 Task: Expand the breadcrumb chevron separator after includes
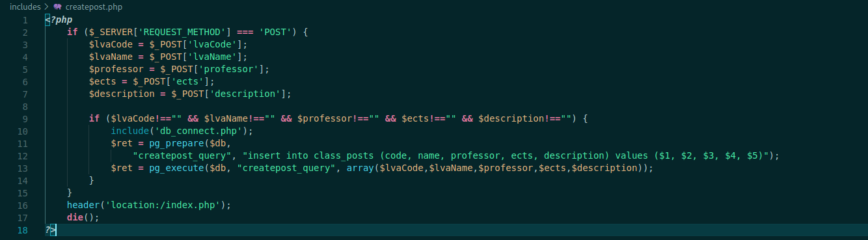(47, 7)
